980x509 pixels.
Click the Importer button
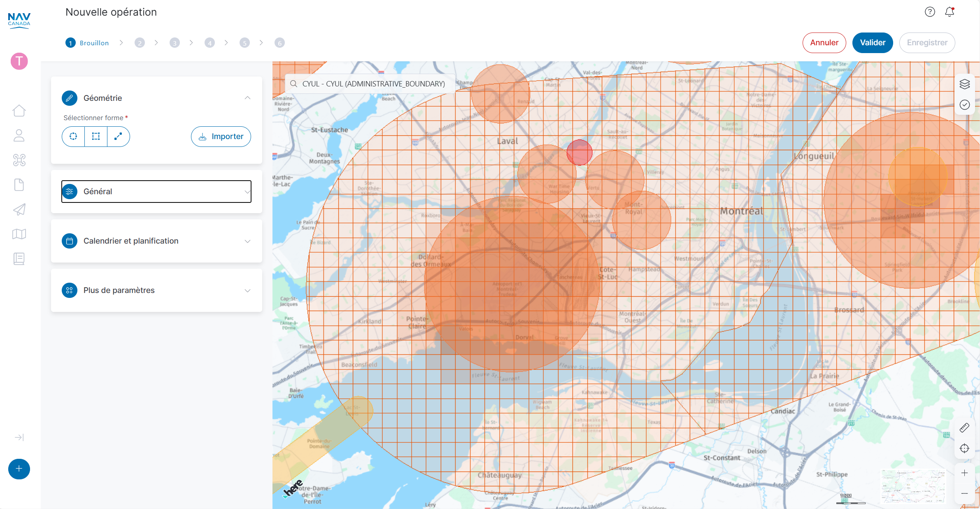click(221, 137)
